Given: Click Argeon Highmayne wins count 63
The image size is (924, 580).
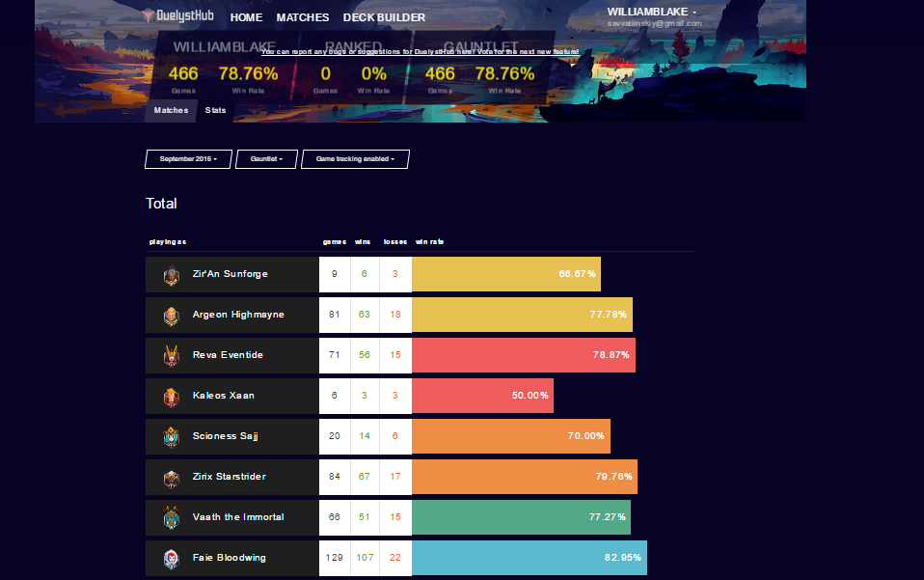Looking at the screenshot, I should pyautogui.click(x=365, y=315).
